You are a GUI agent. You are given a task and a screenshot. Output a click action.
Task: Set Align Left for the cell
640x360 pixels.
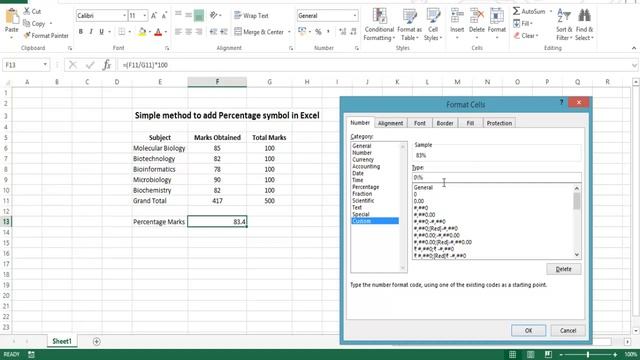(x=178, y=31)
